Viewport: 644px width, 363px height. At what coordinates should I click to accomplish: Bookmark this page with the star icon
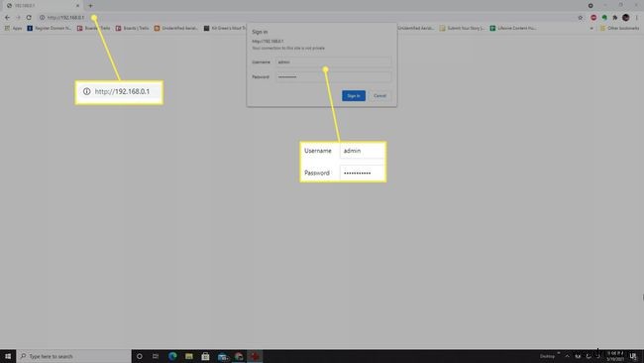(x=581, y=18)
